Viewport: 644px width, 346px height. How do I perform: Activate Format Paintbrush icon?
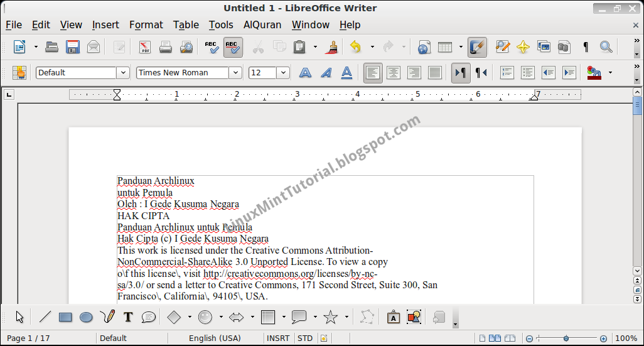(332, 47)
